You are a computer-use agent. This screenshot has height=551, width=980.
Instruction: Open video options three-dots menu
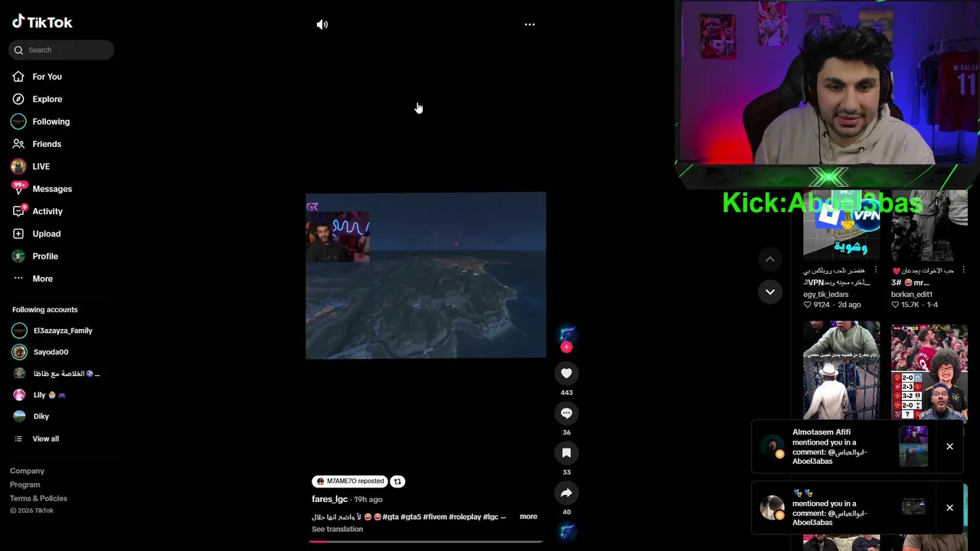coord(530,24)
